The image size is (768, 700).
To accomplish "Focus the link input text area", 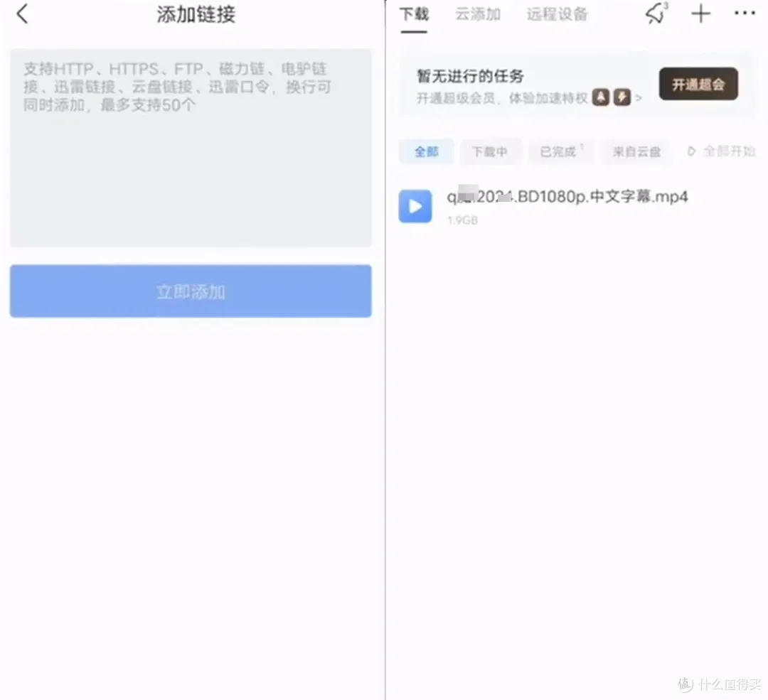I will (x=191, y=148).
